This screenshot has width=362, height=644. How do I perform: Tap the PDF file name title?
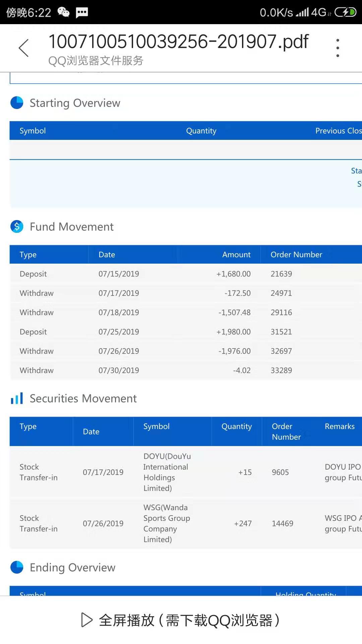click(178, 42)
